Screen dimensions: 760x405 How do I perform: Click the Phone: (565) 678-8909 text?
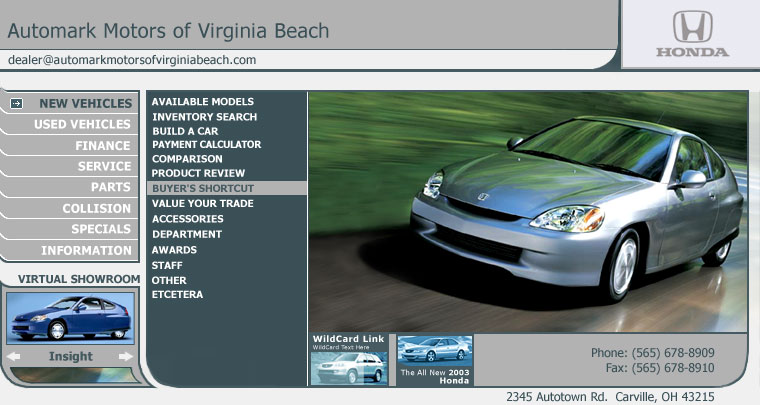[x=652, y=353]
